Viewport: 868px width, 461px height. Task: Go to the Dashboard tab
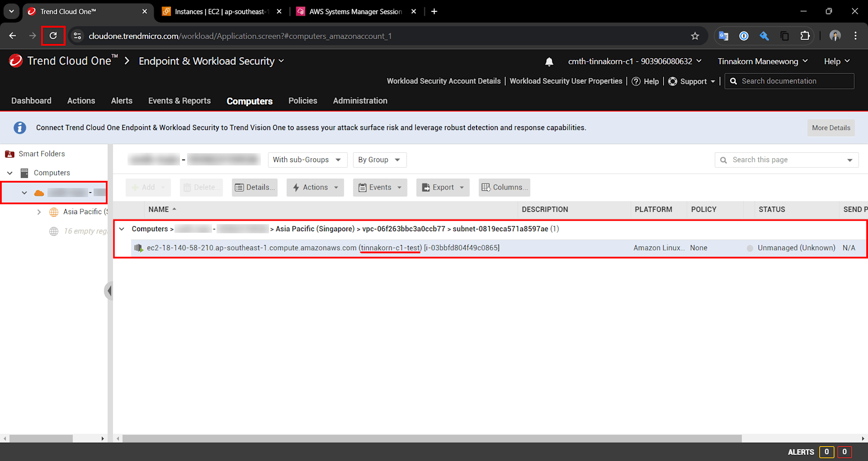[x=31, y=101]
